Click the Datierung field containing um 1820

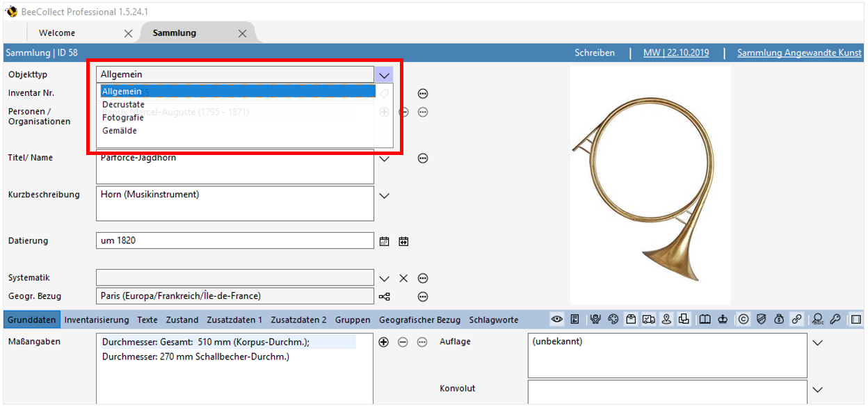pos(235,240)
